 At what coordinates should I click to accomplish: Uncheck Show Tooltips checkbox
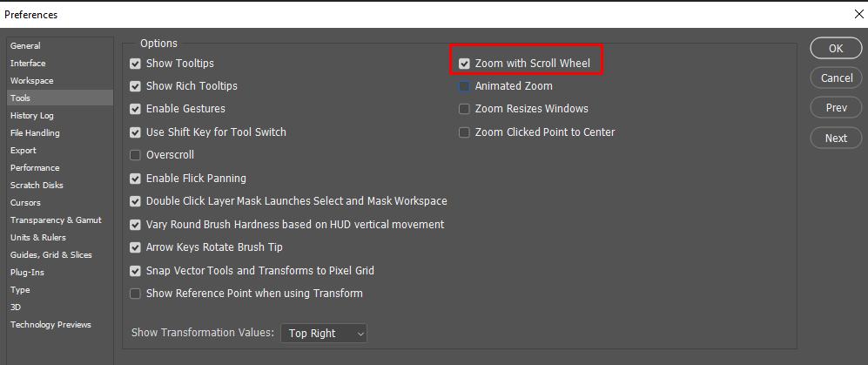(135, 64)
